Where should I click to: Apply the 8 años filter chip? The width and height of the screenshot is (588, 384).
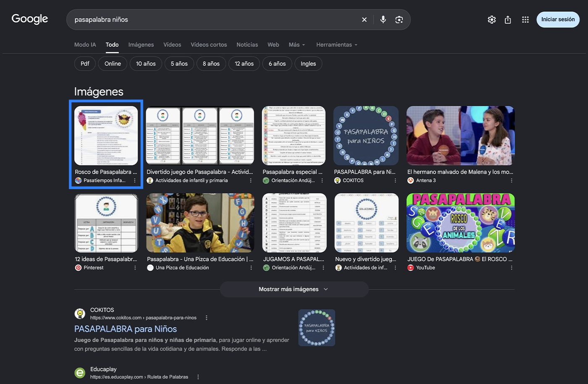[211, 64]
